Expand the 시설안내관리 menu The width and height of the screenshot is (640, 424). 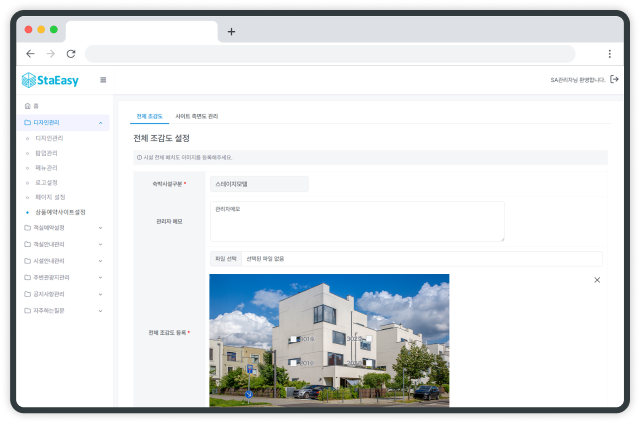coord(101,260)
